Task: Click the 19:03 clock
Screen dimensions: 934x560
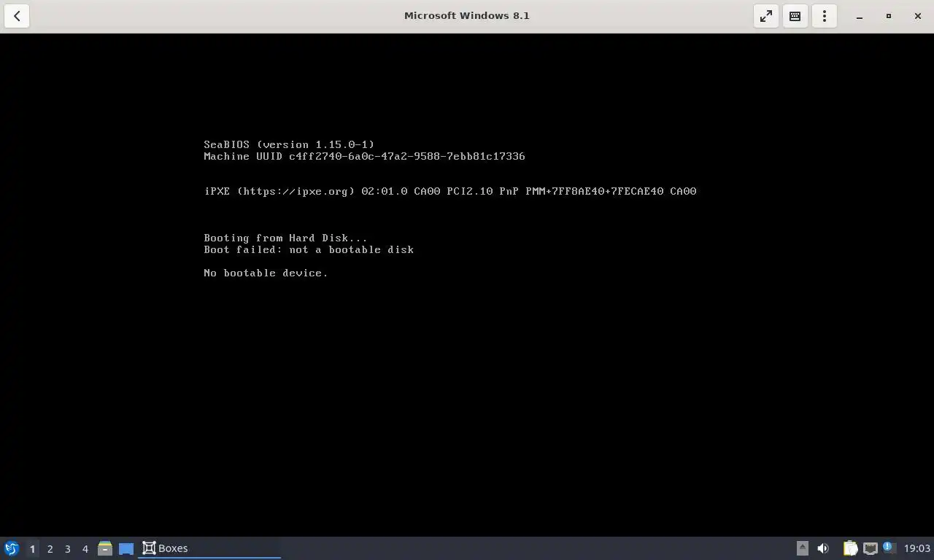Action: [x=917, y=548]
